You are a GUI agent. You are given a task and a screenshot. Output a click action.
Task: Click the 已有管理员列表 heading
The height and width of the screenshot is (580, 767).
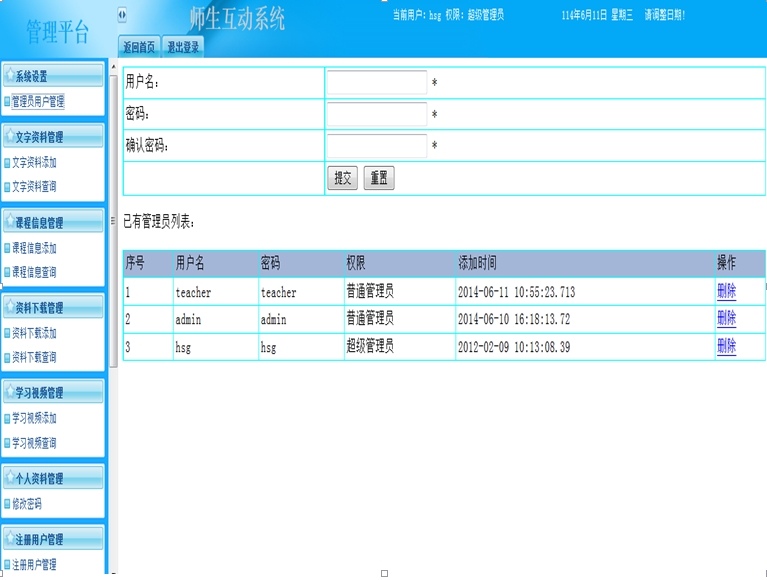pyautogui.click(x=159, y=222)
